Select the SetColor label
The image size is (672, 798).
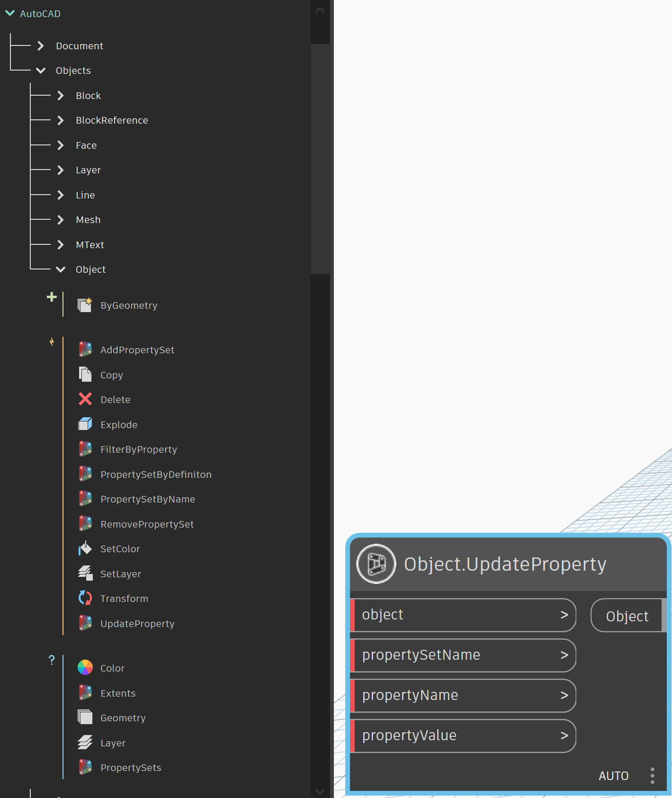120,549
